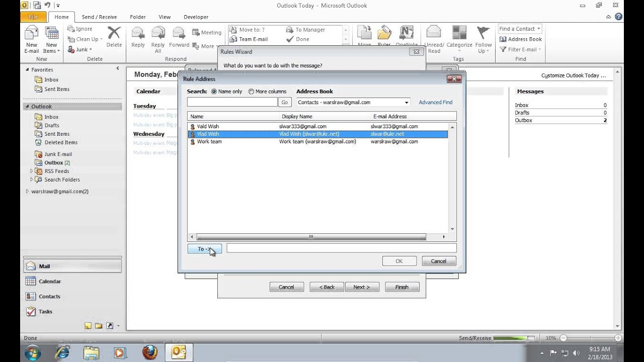Collapse the Favorites section
This screenshot has width=644, height=362.
pos(28,70)
